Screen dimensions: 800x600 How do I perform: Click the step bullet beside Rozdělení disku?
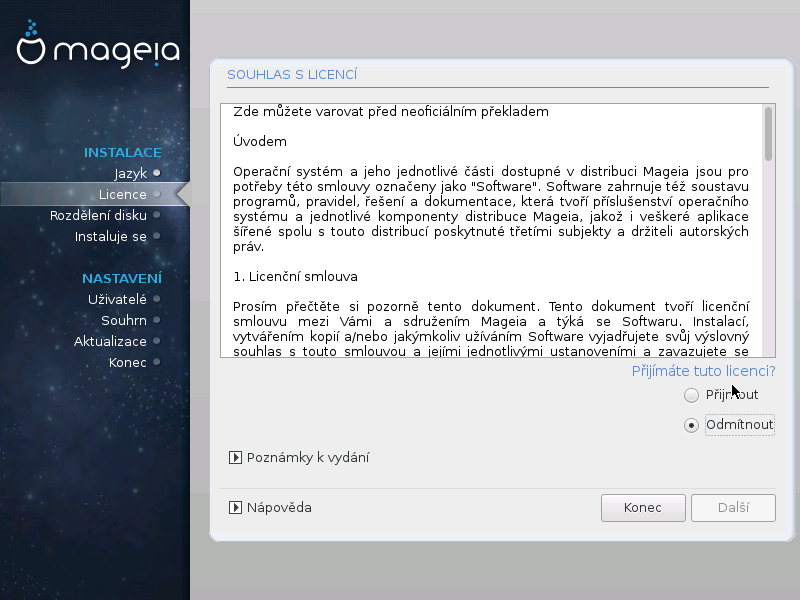coord(157,215)
